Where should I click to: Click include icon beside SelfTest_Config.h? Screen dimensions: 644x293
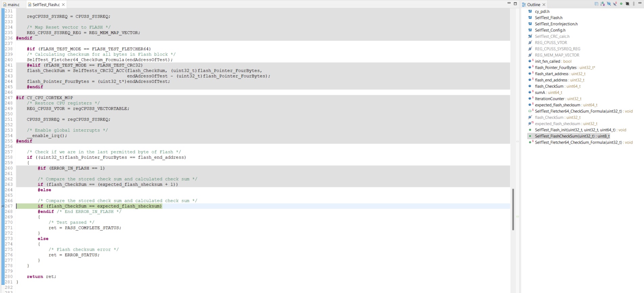coord(530,30)
